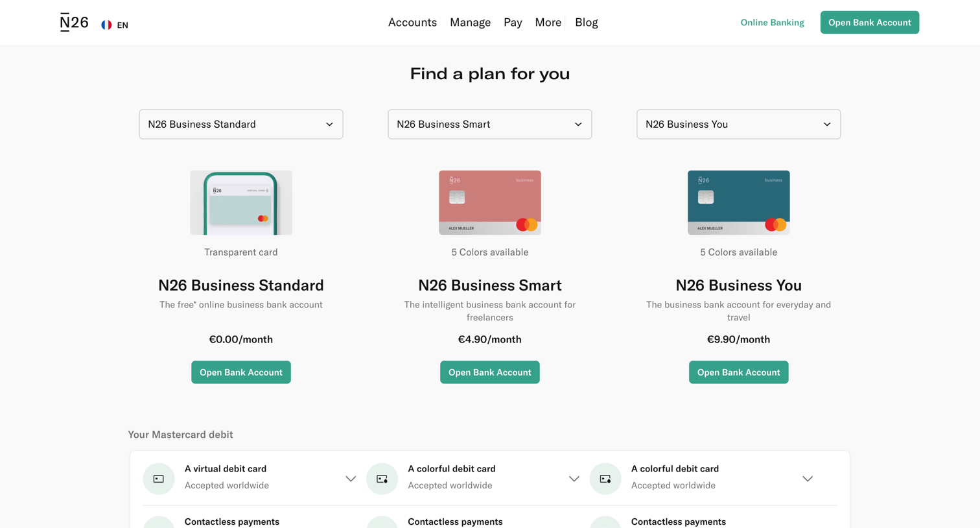Expand the virtual debit card details
Image resolution: width=980 pixels, height=528 pixels.
coord(351,479)
